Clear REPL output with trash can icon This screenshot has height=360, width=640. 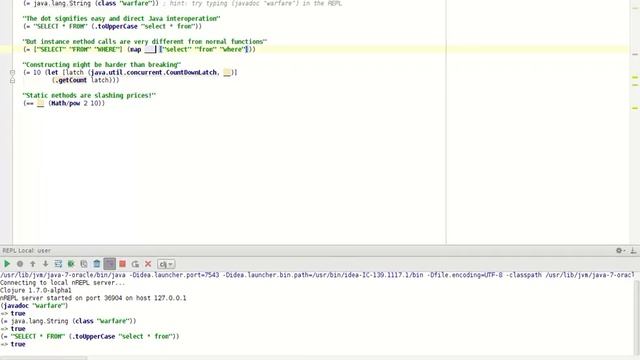[97, 264]
